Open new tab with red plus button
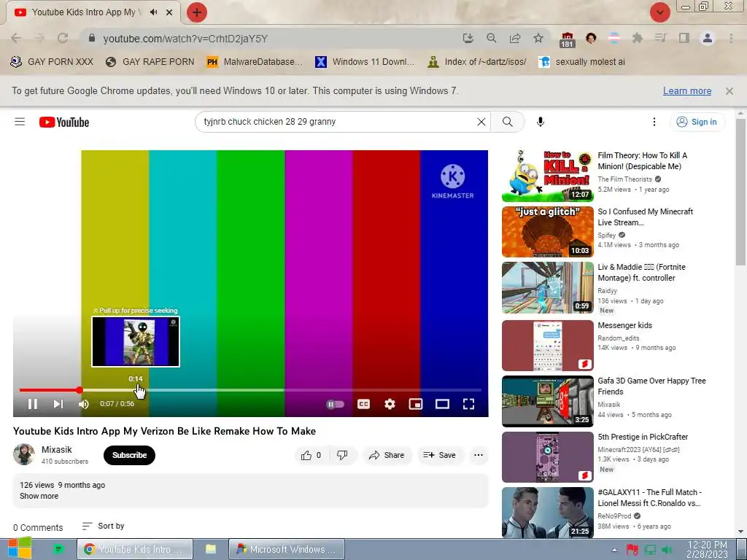 click(x=197, y=12)
